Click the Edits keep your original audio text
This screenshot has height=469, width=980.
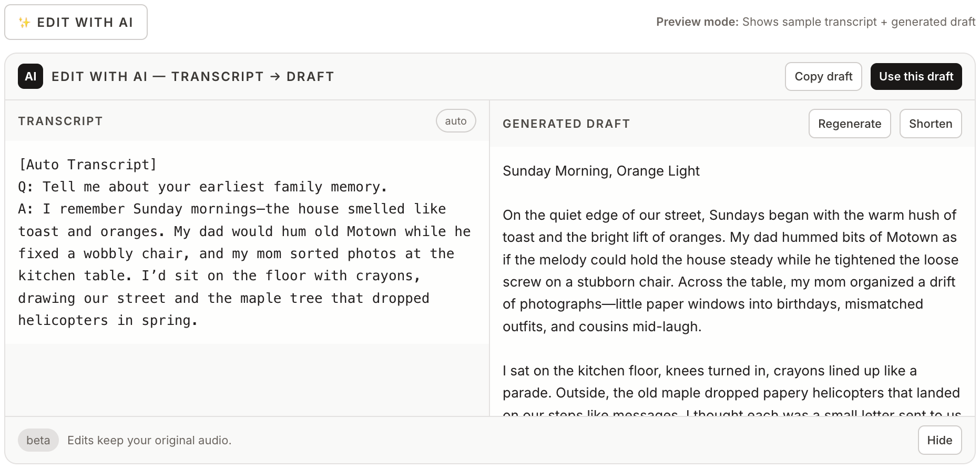(x=149, y=440)
